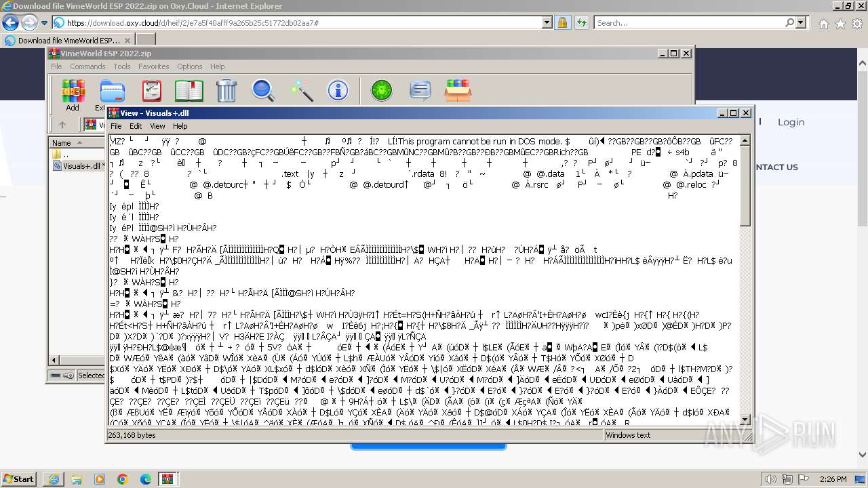Image resolution: width=868 pixels, height=488 pixels.
Task: Open the IE Favorites star icon
Action: (840, 24)
